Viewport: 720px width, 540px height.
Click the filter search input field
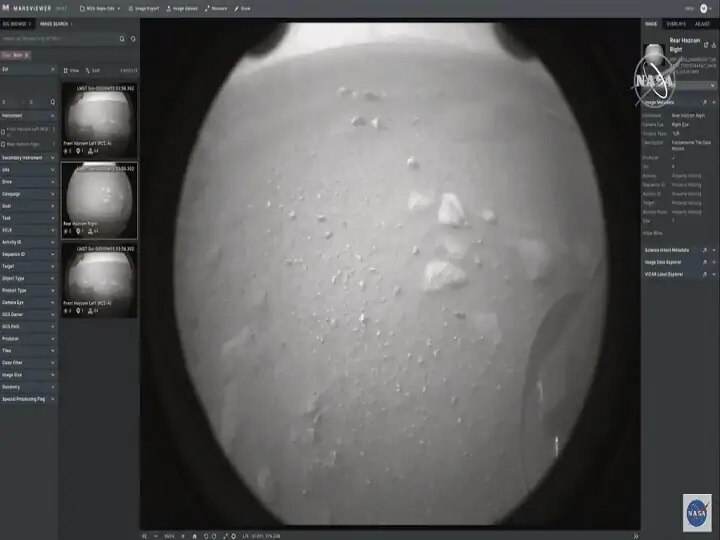(x=60, y=39)
